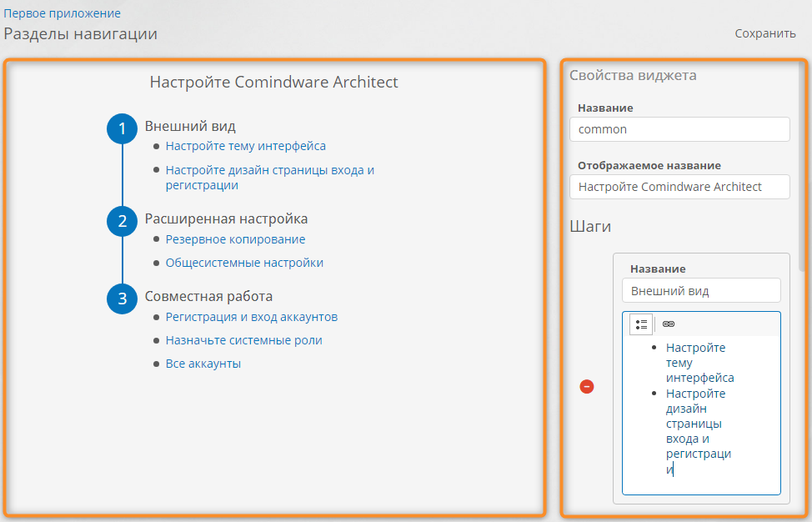Click the step Название field with Внешний вид

[700, 290]
